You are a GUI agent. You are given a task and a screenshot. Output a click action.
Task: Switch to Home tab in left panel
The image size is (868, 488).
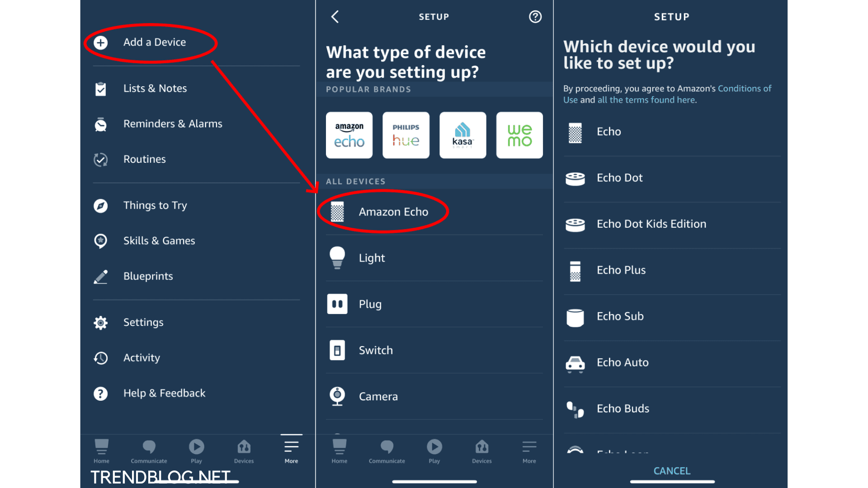101,451
